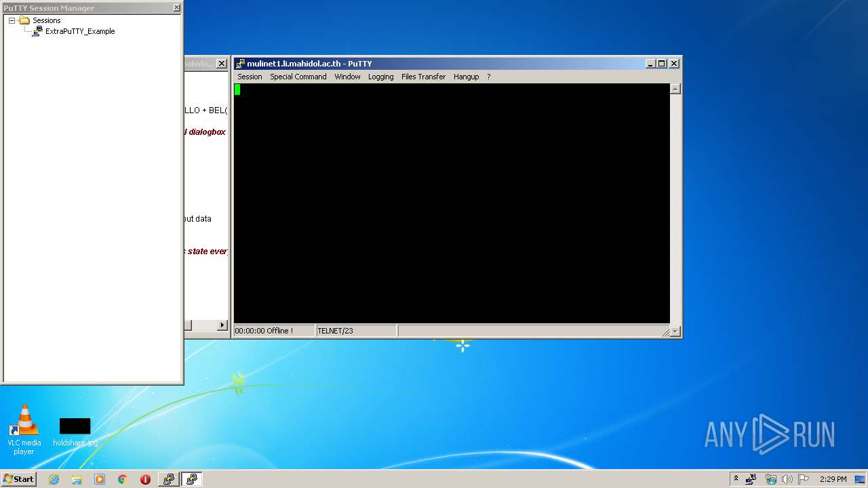Open the Session menu in PuTTY

click(250, 77)
